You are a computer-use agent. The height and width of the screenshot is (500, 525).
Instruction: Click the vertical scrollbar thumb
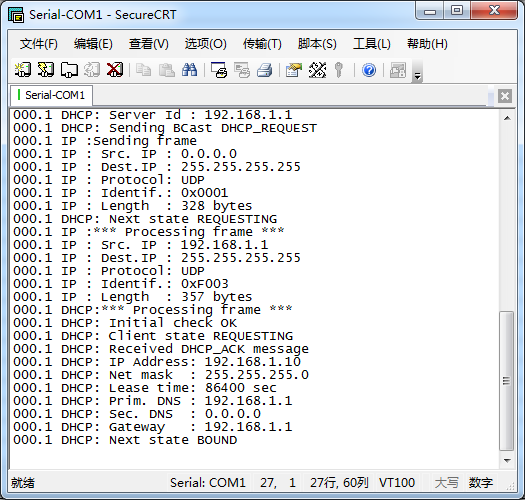click(x=507, y=381)
